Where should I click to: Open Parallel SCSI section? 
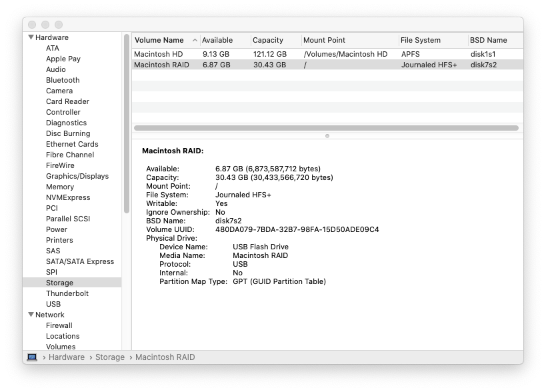coord(68,219)
